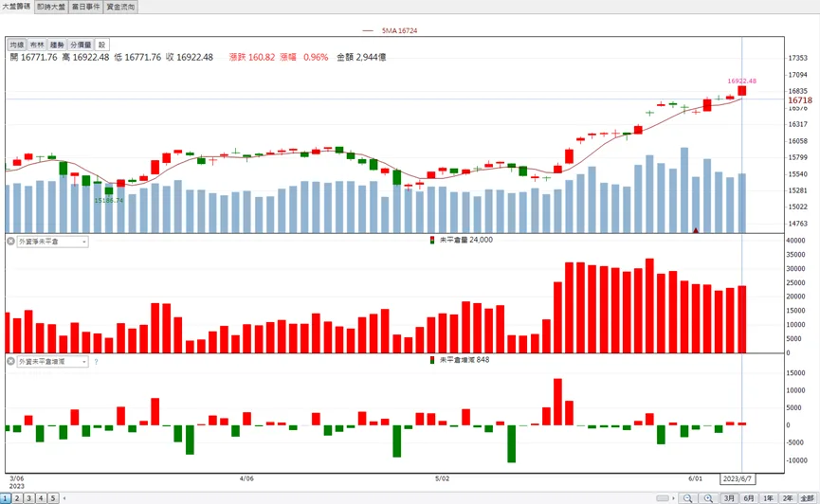Click the 開 16771.76 opening value
The height and width of the screenshot is (504, 820).
tap(33, 58)
